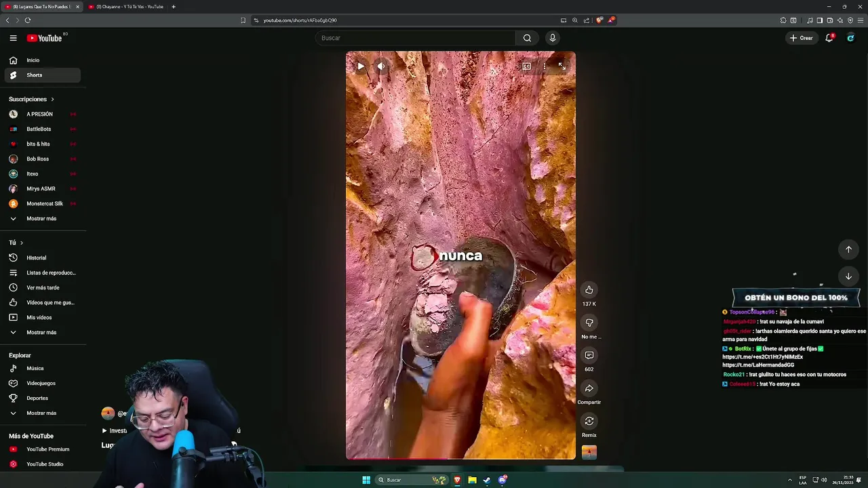Go to the next Short arrow
Image resolution: width=868 pixels, height=488 pixels.
pyautogui.click(x=848, y=276)
